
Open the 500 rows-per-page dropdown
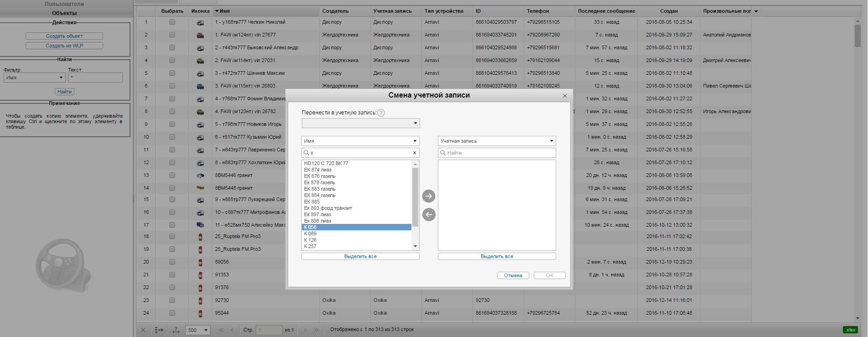(x=197, y=330)
